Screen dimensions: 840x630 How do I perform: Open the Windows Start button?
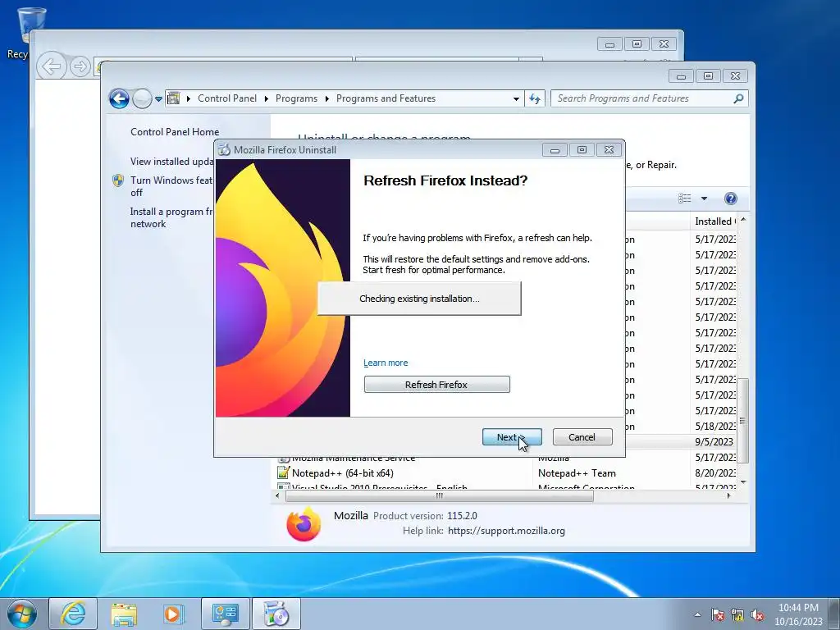(x=22, y=614)
